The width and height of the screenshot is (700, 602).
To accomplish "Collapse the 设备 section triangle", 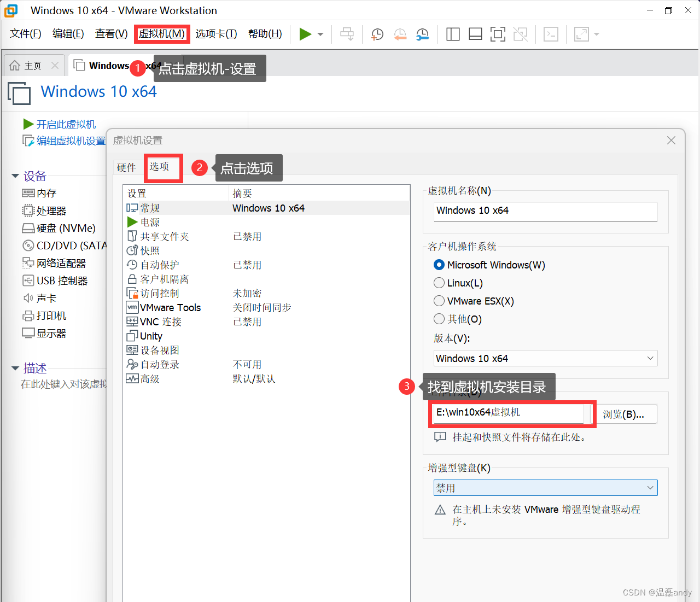I will [x=15, y=176].
